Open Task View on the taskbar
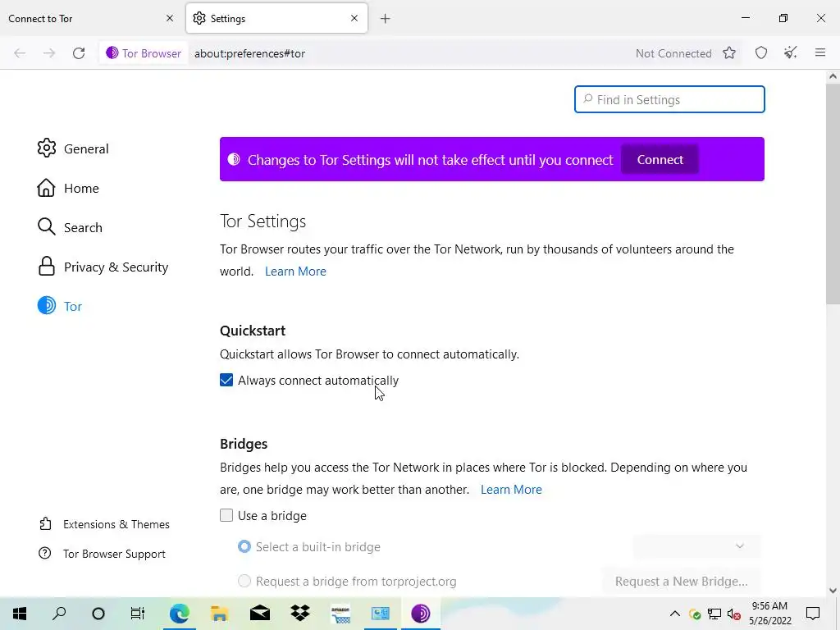The image size is (840, 630). [138, 614]
